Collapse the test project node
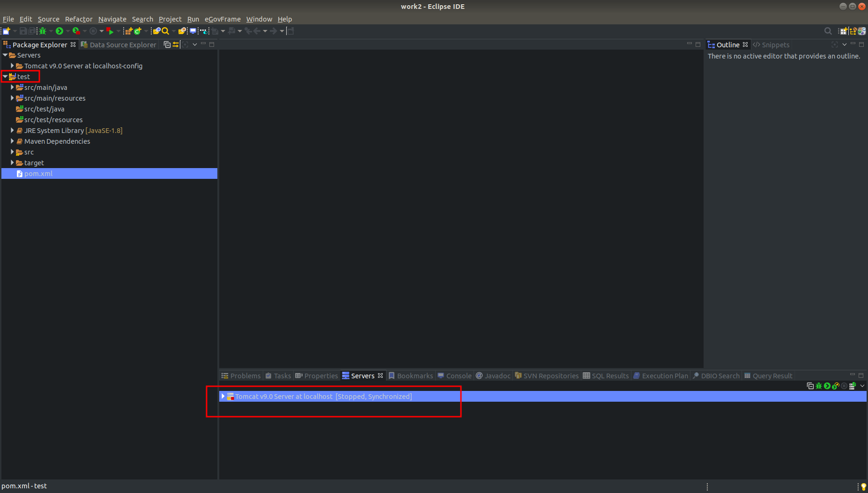868x493 pixels. [x=5, y=76]
